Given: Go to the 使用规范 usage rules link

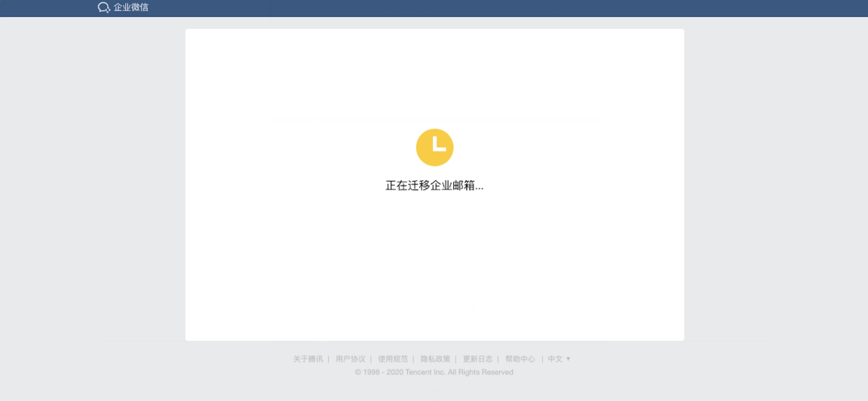Looking at the screenshot, I should click(x=393, y=359).
